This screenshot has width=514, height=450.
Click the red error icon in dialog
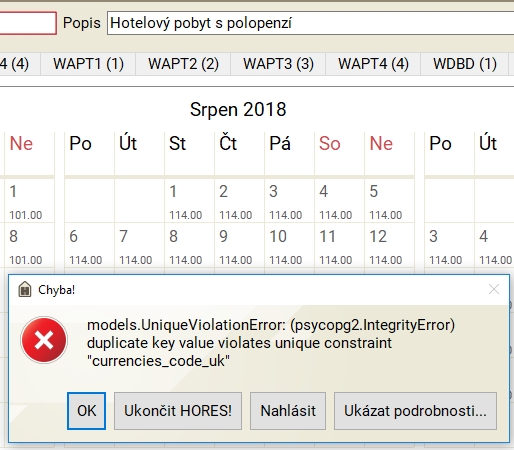(44, 340)
